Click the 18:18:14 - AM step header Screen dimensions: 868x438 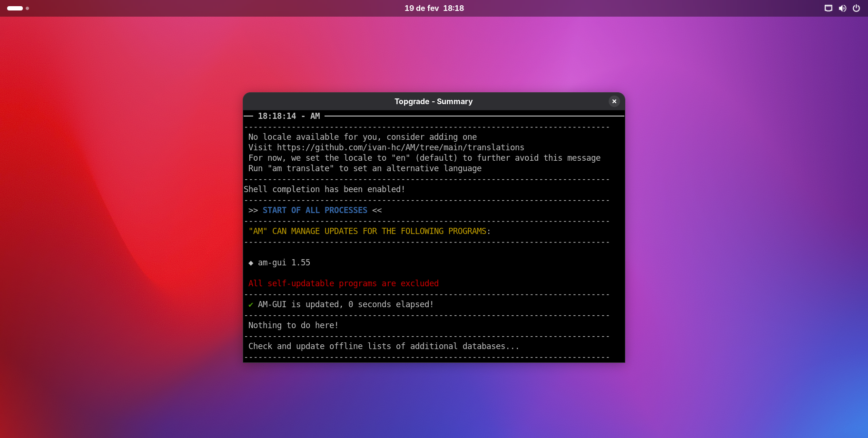pyautogui.click(x=288, y=116)
